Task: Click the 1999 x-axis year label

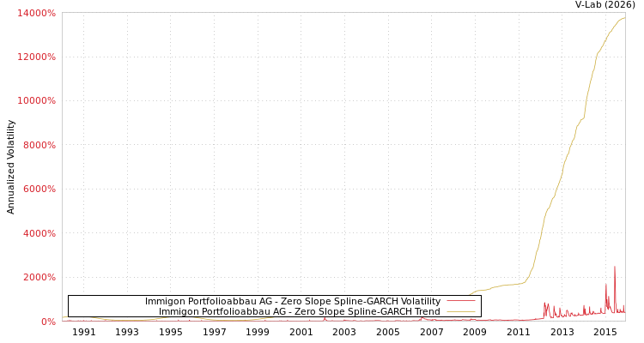Action: 258,332
